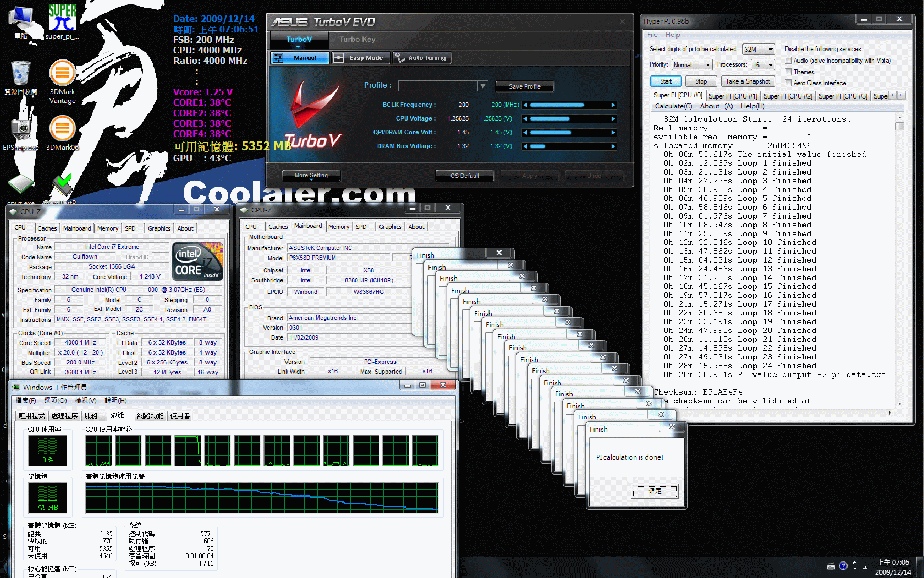
Task: Toggle Themes service disable checkbox
Action: (x=788, y=72)
